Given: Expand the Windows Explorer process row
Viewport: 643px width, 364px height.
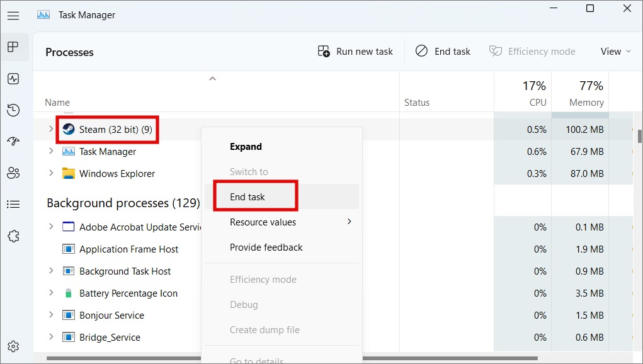Looking at the screenshot, I should coord(51,173).
